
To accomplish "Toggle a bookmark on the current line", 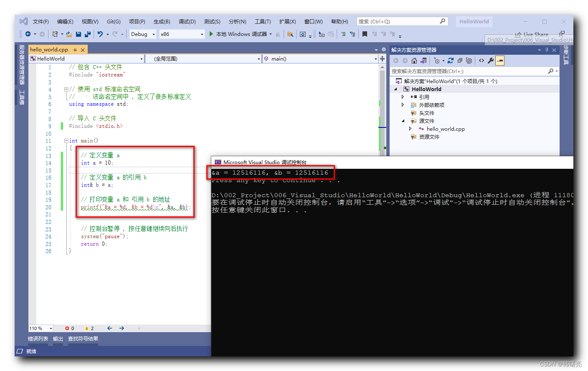I will pos(365,34).
